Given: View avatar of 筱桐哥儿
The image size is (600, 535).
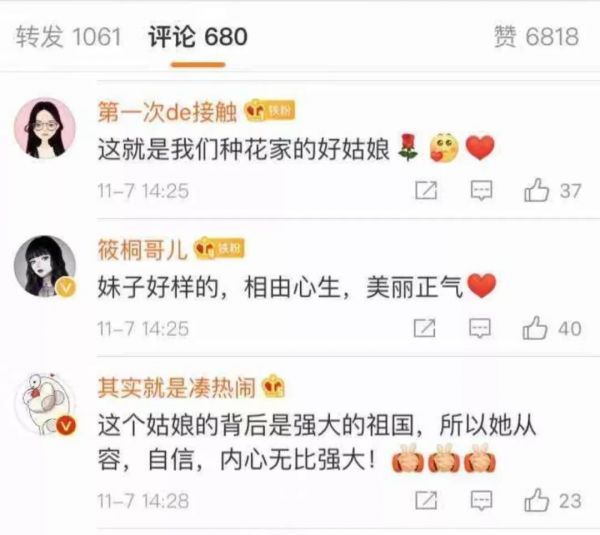Looking at the screenshot, I should pyautogui.click(x=45, y=266).
